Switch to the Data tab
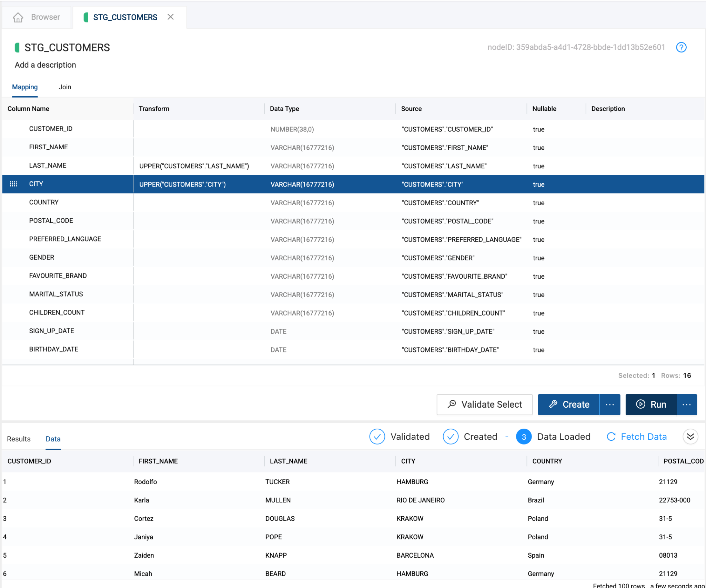The height and width of the screenshot is (588, 706). pyautogui.click(x=53, y=439)
